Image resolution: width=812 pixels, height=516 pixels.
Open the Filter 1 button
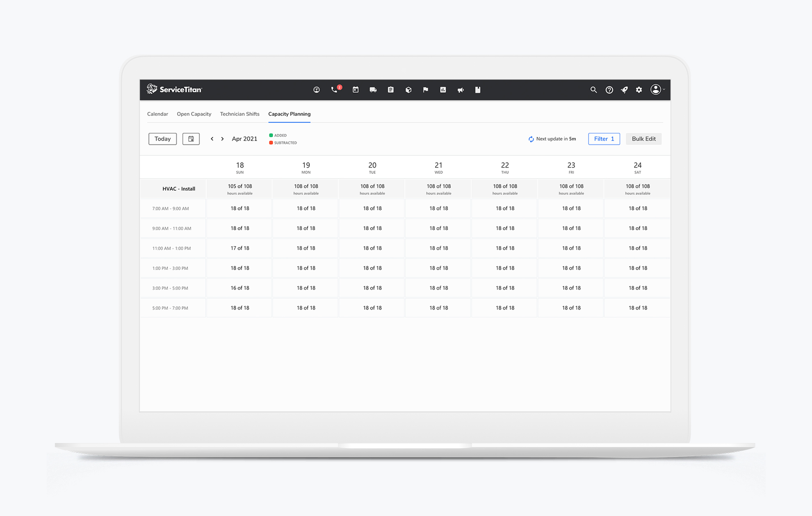[604, 139]
